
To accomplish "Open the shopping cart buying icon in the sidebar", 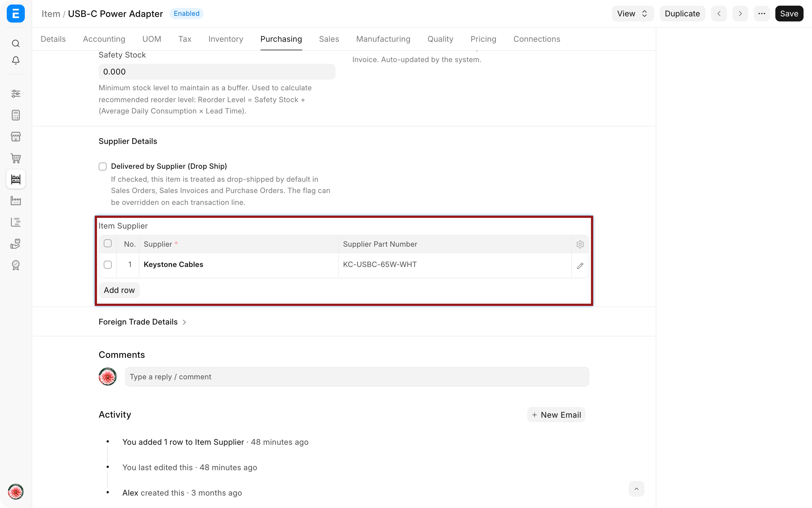I will pos(16,158).
